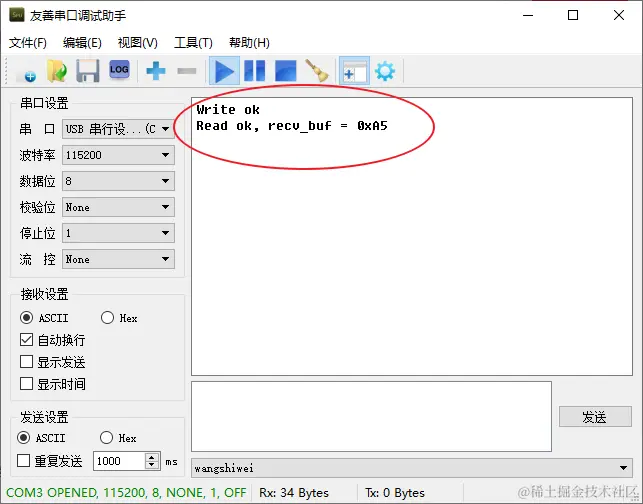Open the 工具(T) menu
This screenshot has height=504, width=643.
click(x=193, y=43)
